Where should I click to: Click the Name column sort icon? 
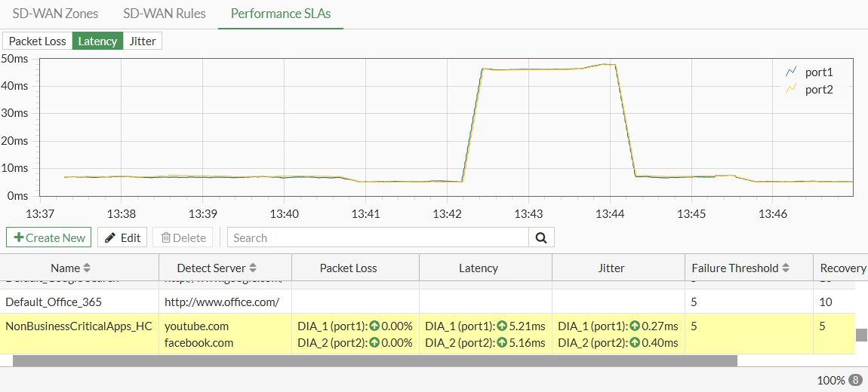(87, 268)
